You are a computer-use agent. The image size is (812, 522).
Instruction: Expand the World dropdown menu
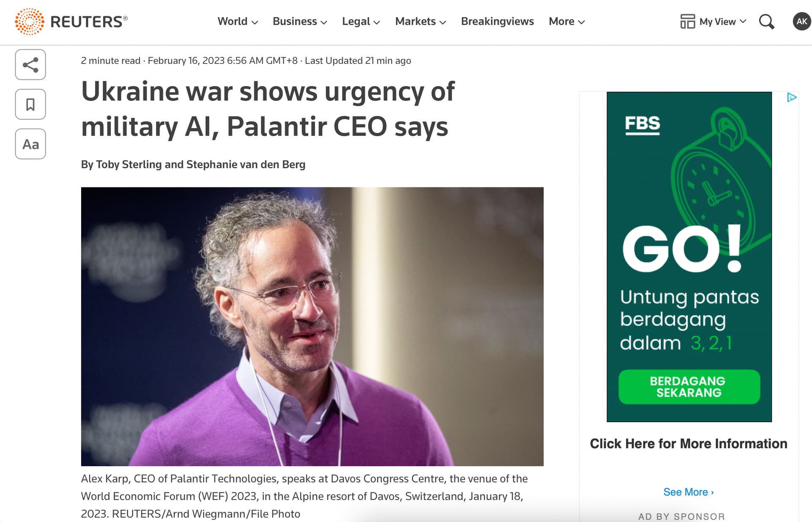238,21
